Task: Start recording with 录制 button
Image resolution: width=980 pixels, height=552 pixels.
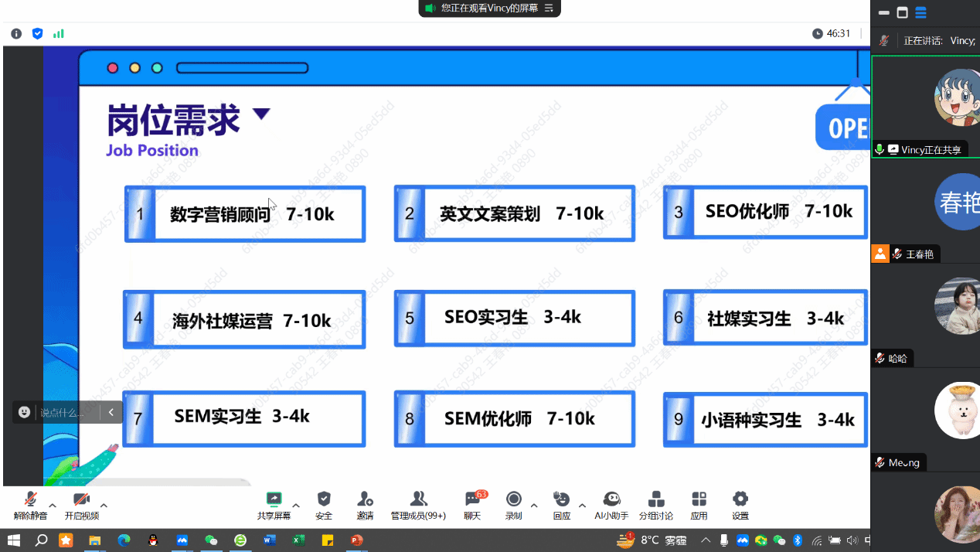Action: [513, 504]
